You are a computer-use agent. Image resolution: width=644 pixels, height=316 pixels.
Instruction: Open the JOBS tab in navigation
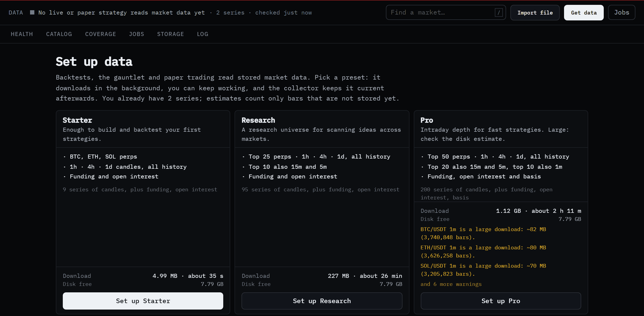coord(137,34)
